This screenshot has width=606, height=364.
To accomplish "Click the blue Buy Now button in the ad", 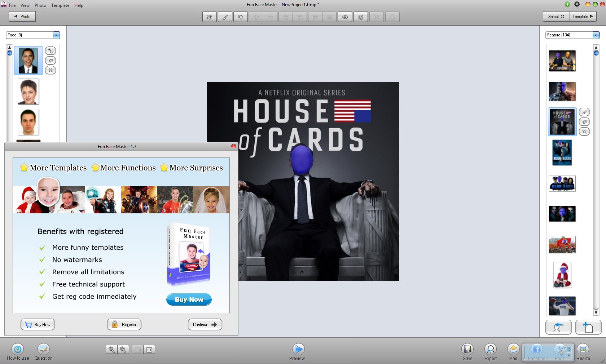I will 189,299.
